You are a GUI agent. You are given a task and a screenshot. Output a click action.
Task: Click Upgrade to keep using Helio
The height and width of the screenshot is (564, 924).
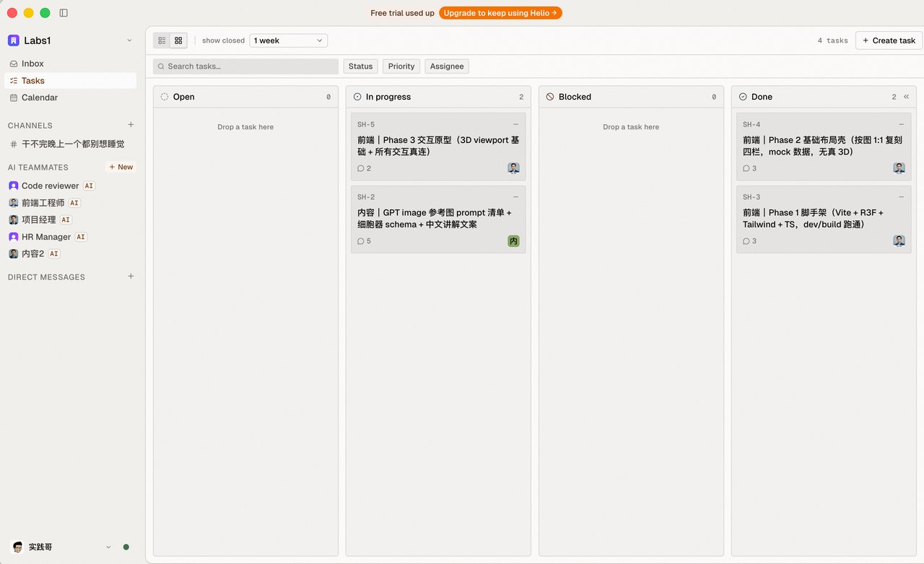point(500,13)
